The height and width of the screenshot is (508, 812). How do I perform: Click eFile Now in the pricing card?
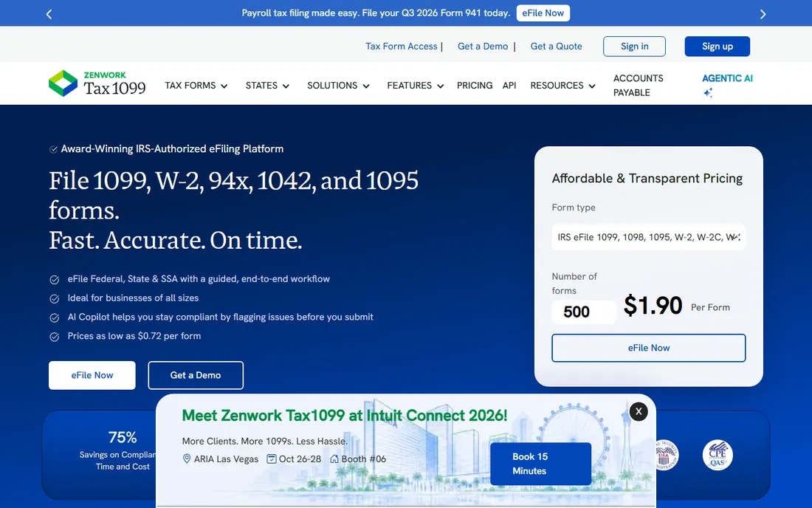[648, 348]
